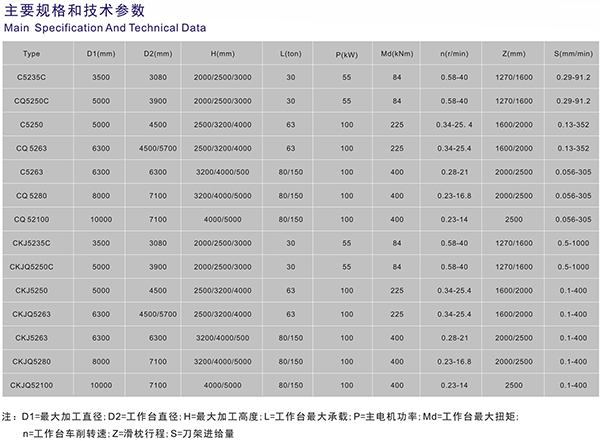Click the 'CQ 5280' type cell

tap(31, 196)
